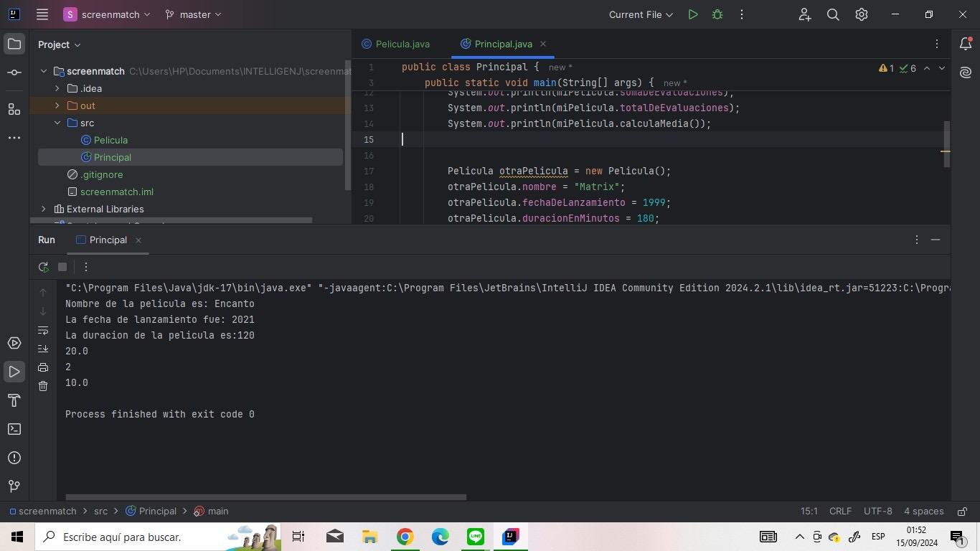
Task: Click the line position 15:1 indicator
Action: point(809,512)
